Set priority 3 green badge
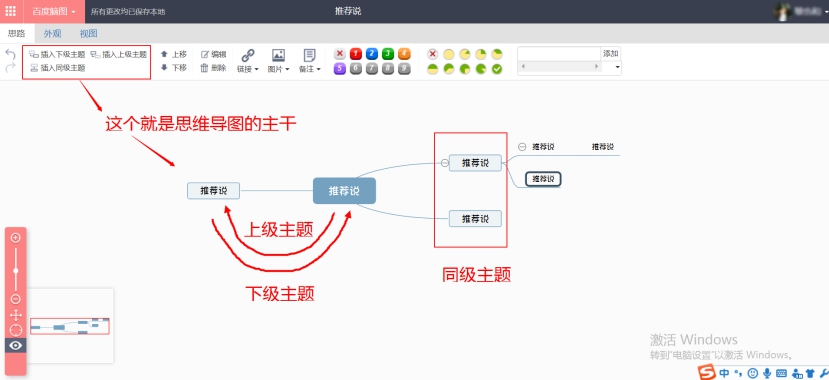Image resolution: width=829 pixels, height=380 pixels. 388,54
